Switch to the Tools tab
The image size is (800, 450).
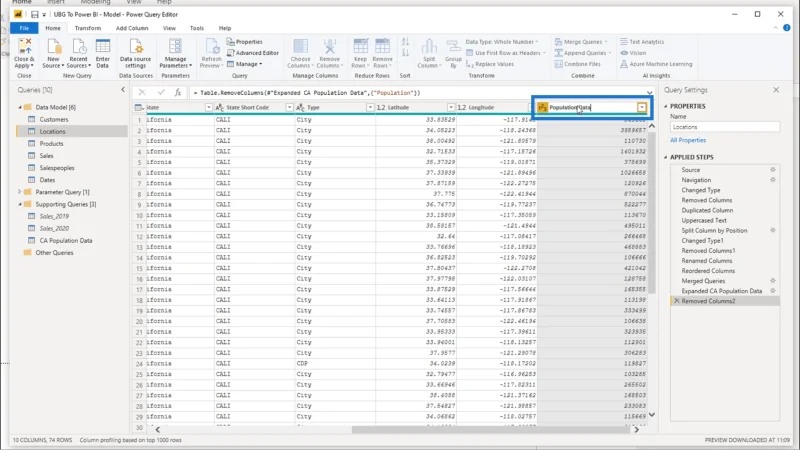(x=196, y=28)
